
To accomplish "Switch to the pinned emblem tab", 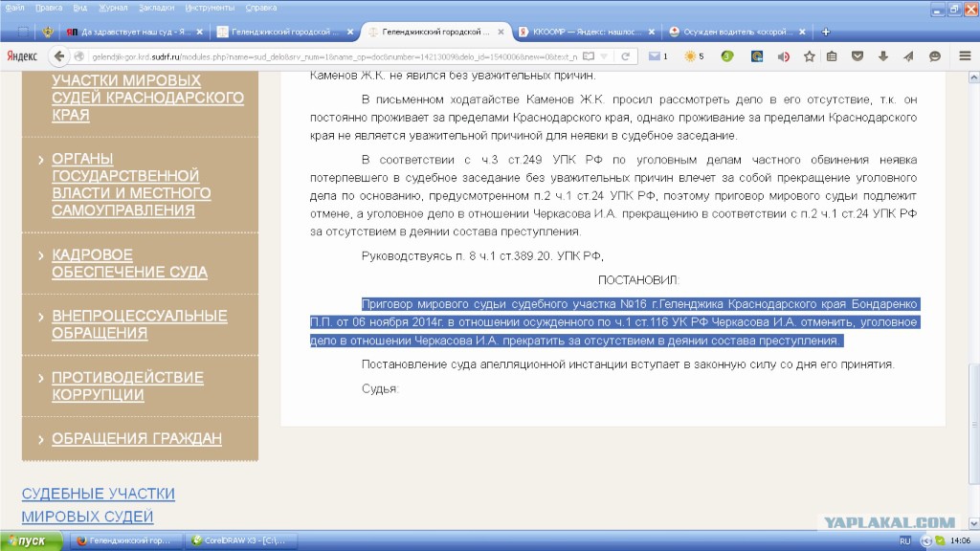I will (x=48, y=32).
